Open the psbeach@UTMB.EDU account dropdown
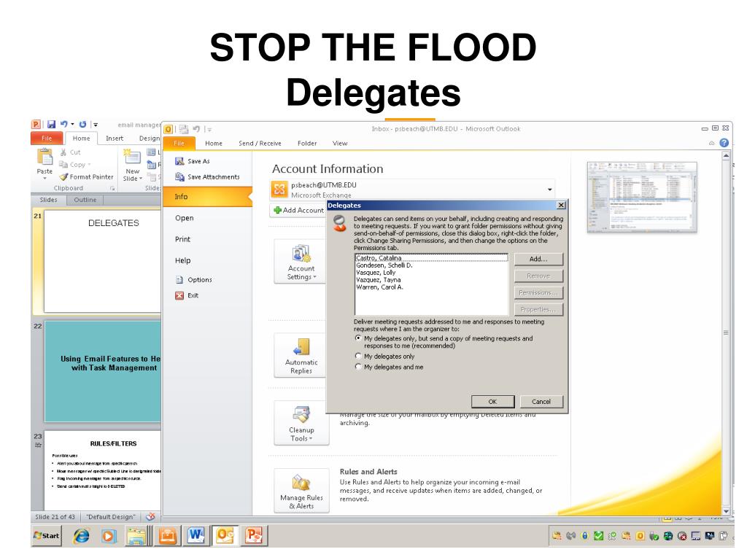 [550, 190]
